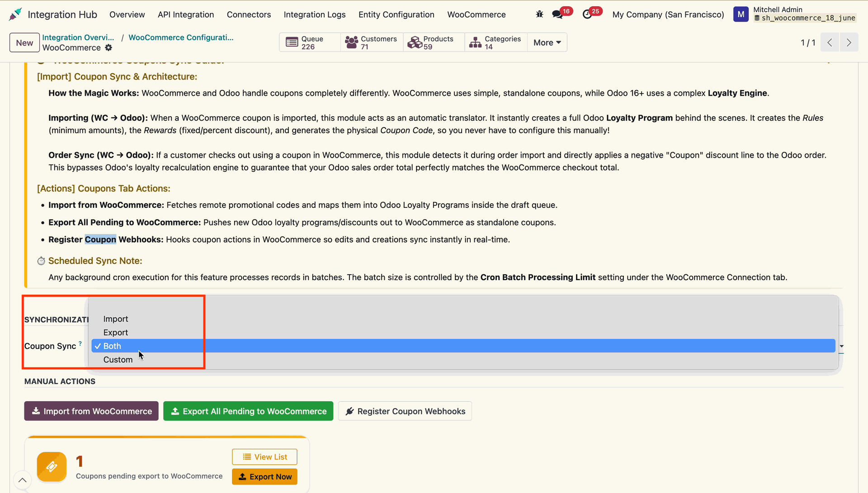The height and width of the screenshot is (493, 868).
Task: Open the Connectors menu
Action: pos(249,14)
